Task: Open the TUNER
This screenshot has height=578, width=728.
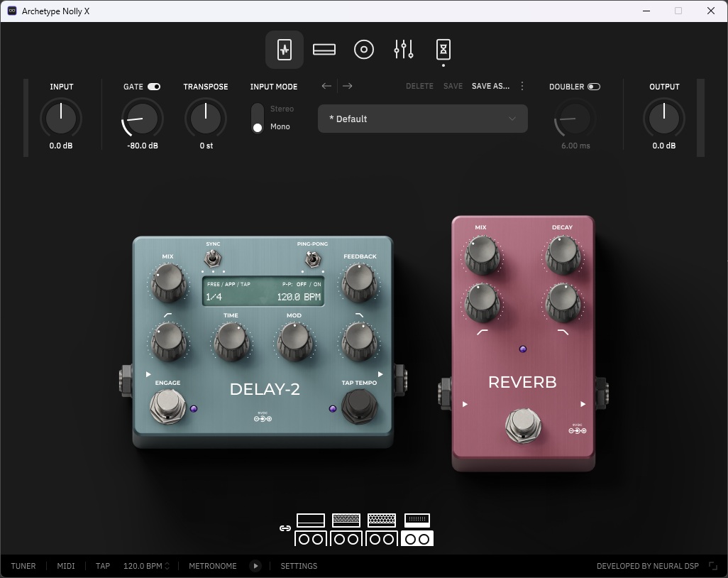Action: pyautogui.click(x=23, y=566)
